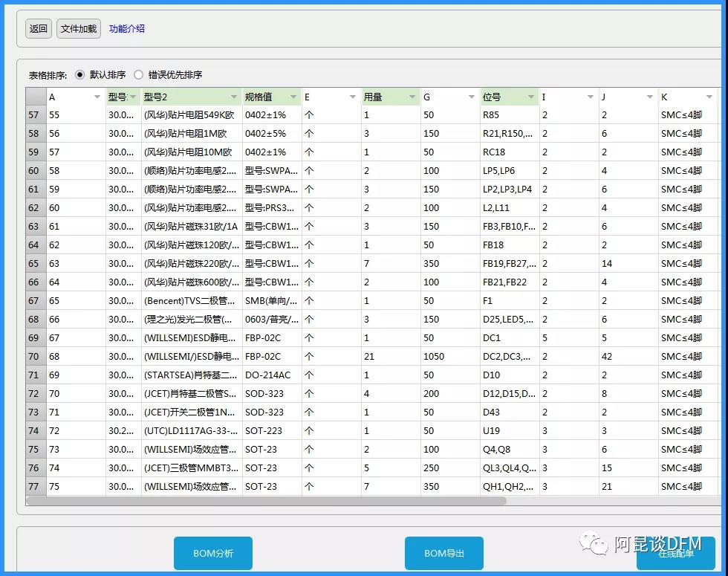Open the column J filter dropdown
Image resolution: width=728 pixels, height=576 pixels.
(650, 97)
